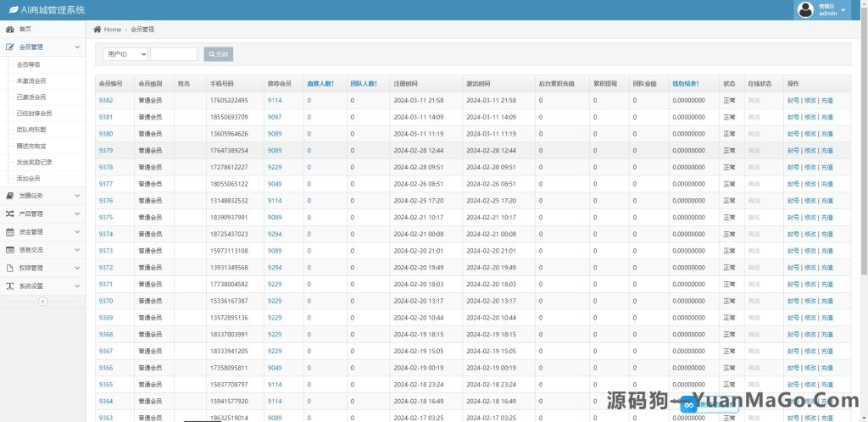Click phone number 18055065122

click(x=229, y=184)
